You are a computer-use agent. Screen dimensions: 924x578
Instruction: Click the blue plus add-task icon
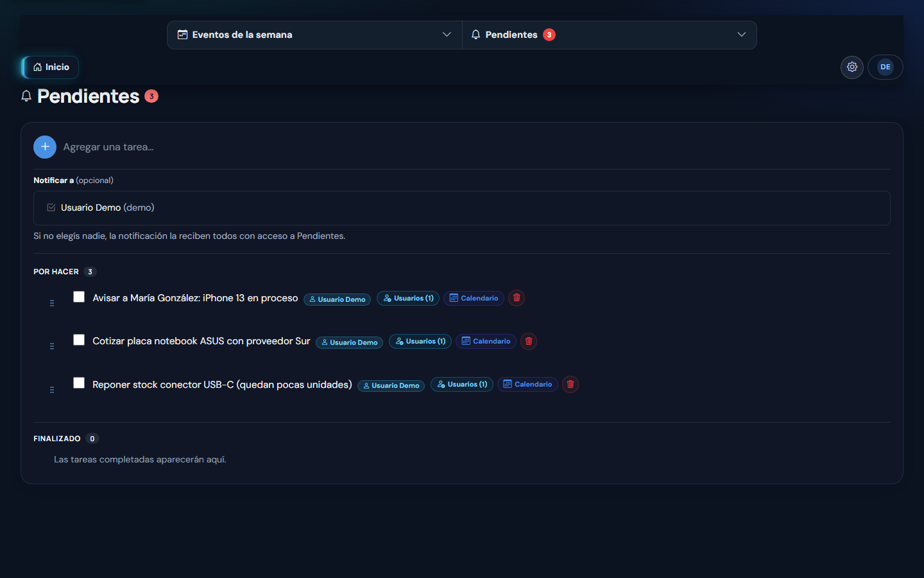(45, 147)
